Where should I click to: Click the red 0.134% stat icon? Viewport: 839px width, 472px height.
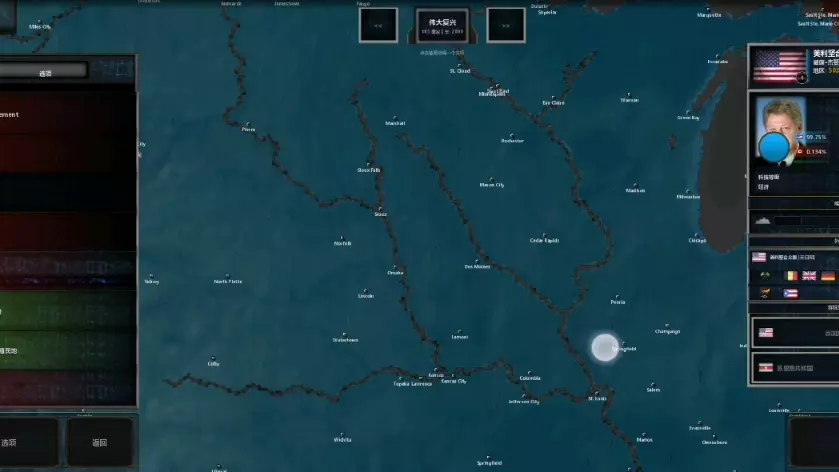[800, 151]
